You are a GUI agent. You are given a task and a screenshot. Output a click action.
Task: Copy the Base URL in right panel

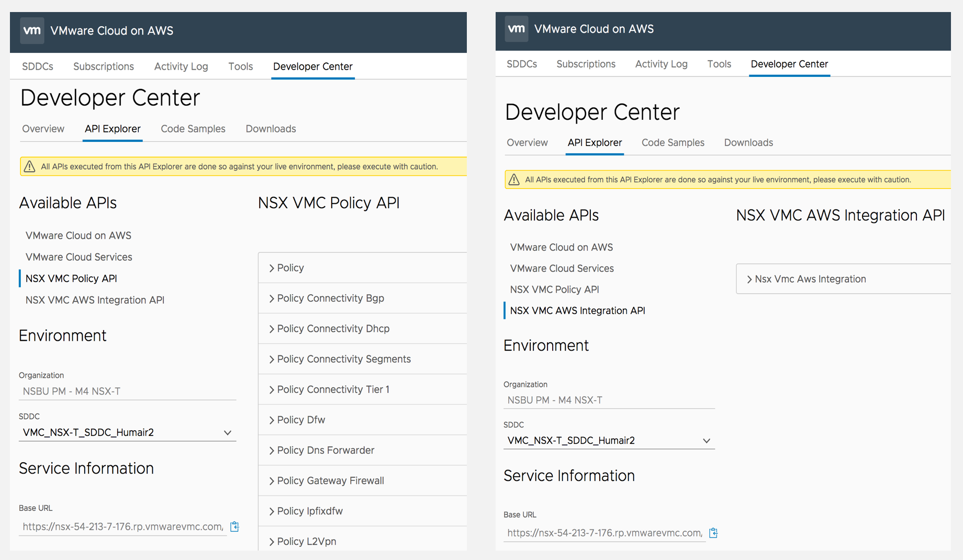[713, 533]
